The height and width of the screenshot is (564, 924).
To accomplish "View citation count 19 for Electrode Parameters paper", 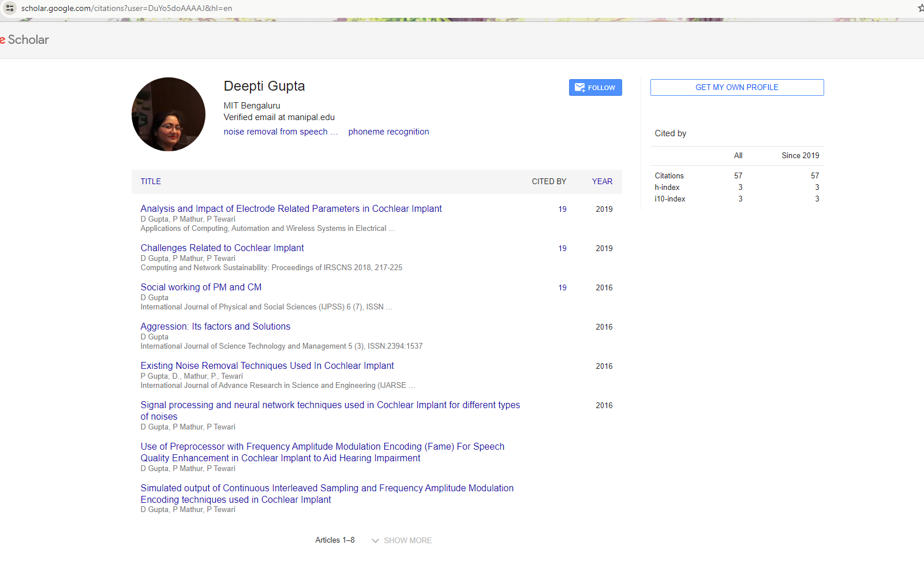I will click(x=562, y=209).
